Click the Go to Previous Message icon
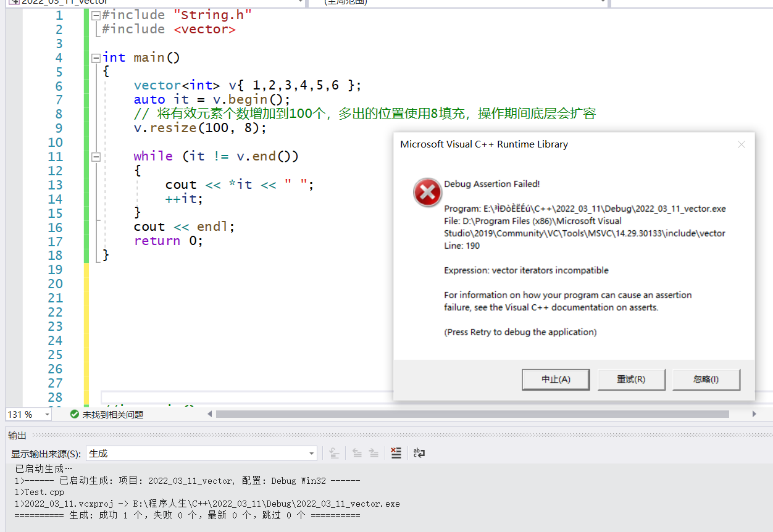This screenshot has width=773, height=532. pyautogui.click(x=357, y=452)
